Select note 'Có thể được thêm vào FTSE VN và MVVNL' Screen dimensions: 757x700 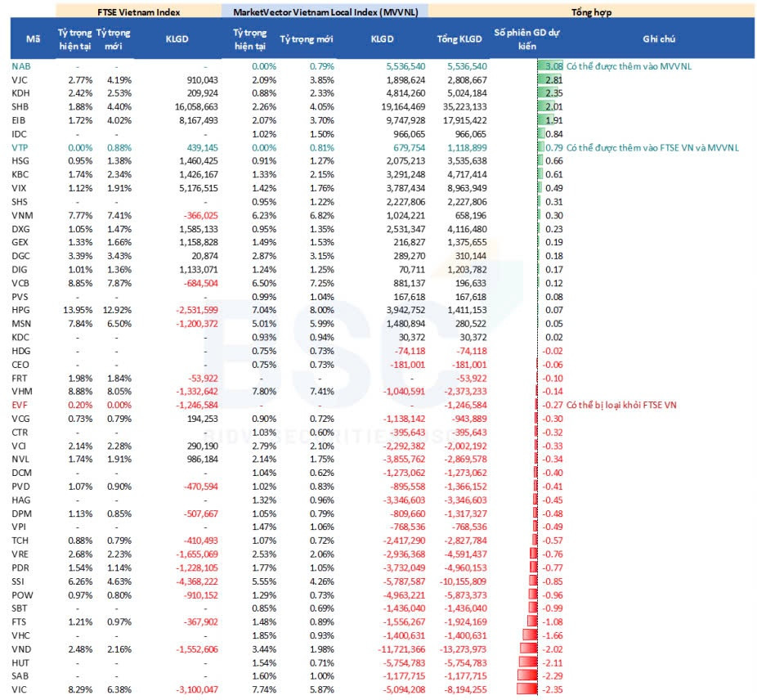652,148
